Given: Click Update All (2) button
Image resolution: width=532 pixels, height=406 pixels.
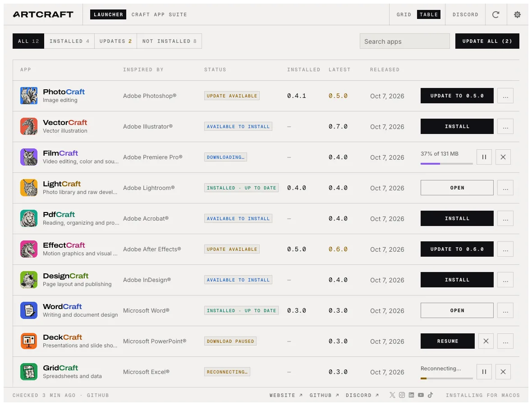Looking at the screenshot, I should [487, 41].
